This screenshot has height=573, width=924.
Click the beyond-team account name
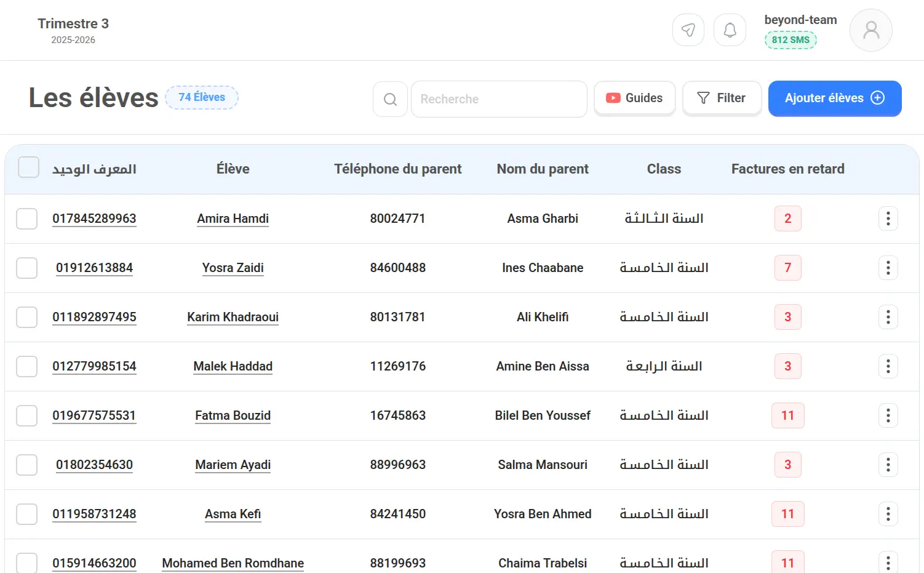click(800, 20)
